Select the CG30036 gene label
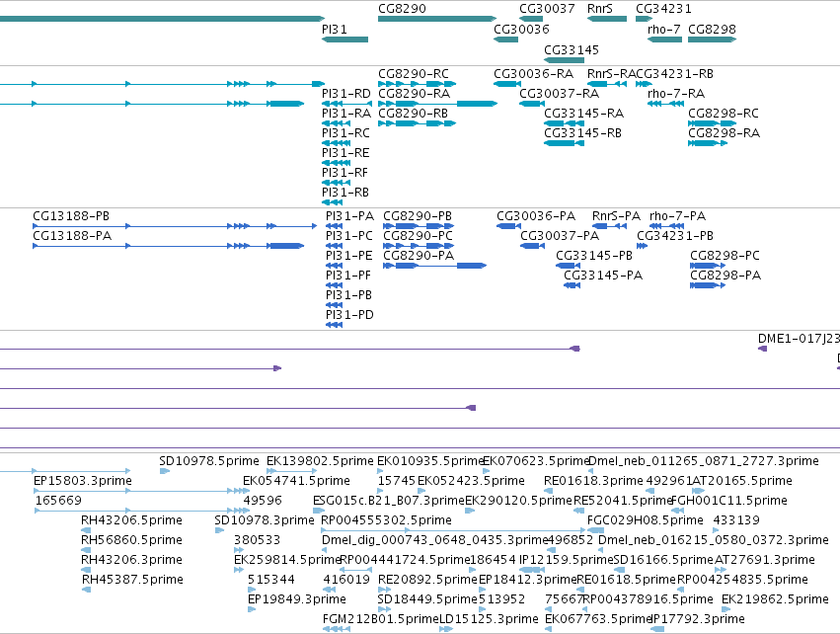The image size is (840, 634). coord(521,30)
